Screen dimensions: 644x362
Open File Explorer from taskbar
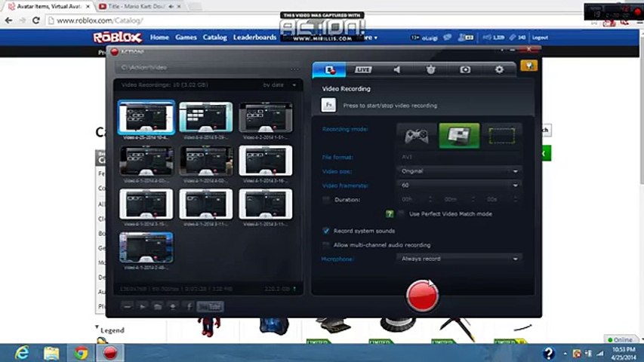[x=51, y=353]
